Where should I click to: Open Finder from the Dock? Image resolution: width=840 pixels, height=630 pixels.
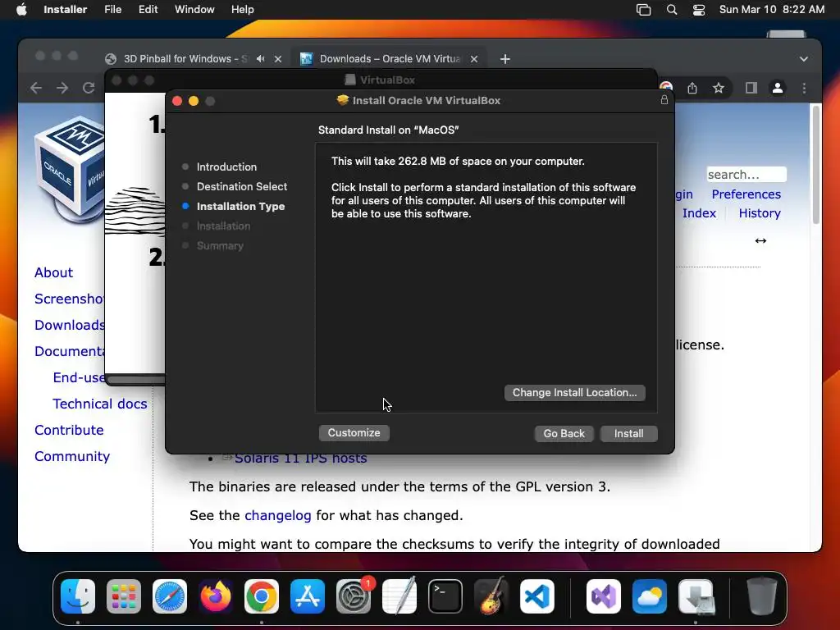[78, 596]
